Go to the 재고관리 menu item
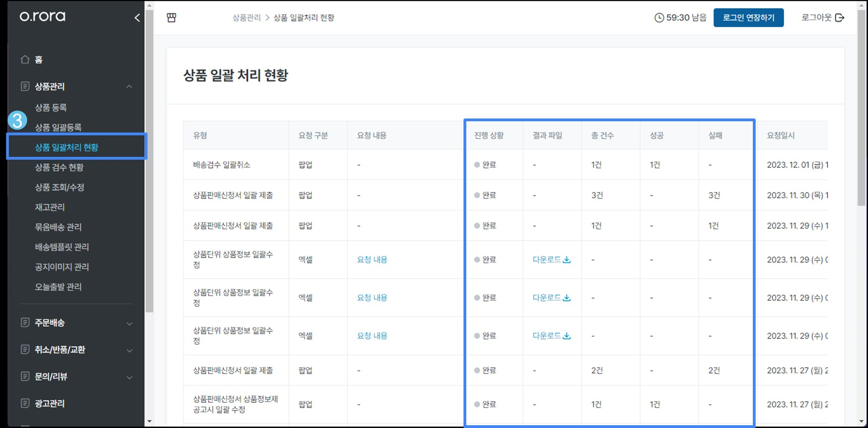 point(50,207)
